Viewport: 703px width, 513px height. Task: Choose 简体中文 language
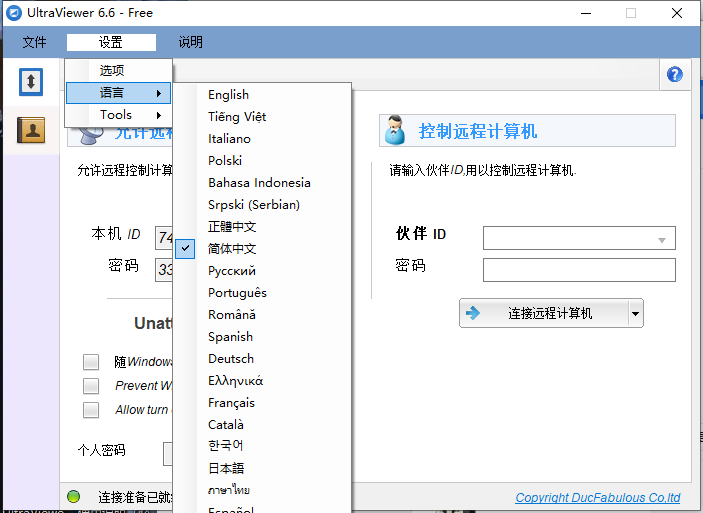[262, 248]
